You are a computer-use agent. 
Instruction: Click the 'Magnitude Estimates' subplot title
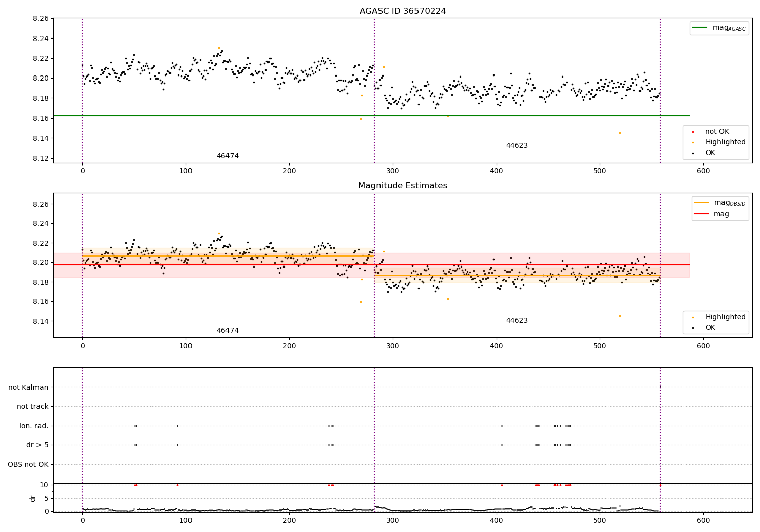[403, 186]
